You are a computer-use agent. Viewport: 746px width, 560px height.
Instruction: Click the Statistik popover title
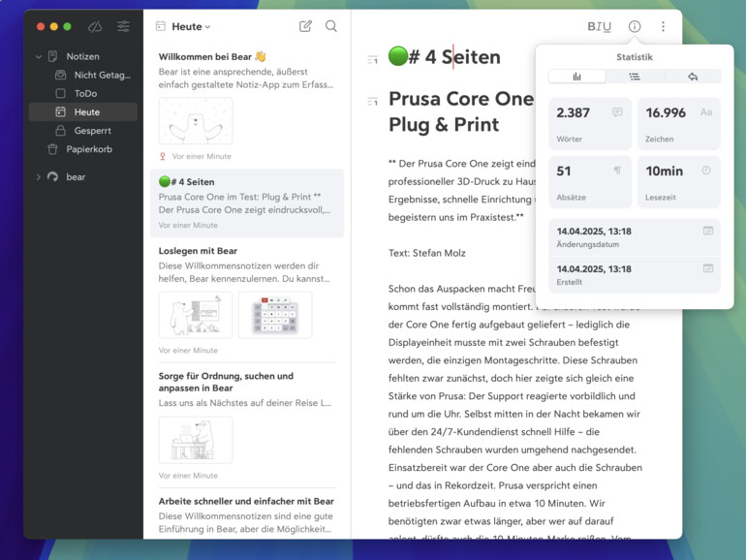[x=635, y=57]
